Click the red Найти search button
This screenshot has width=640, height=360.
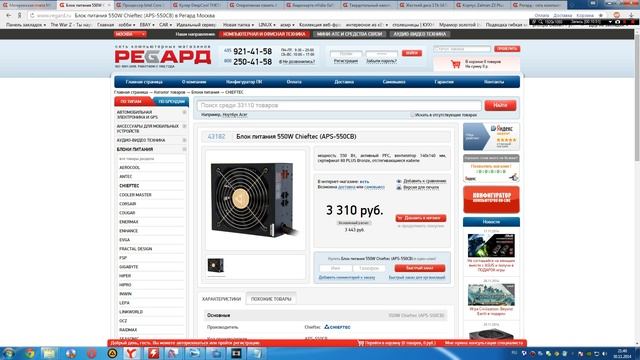500,105
